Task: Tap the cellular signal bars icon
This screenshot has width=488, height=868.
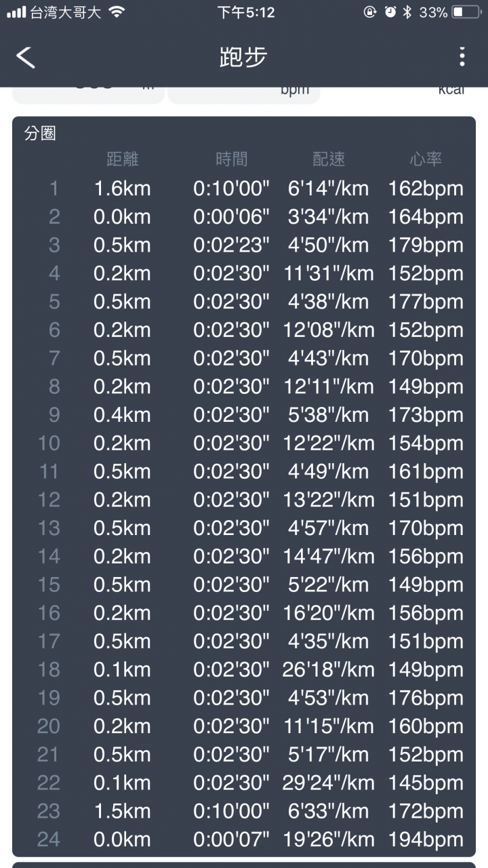Action: click(17, 12)
